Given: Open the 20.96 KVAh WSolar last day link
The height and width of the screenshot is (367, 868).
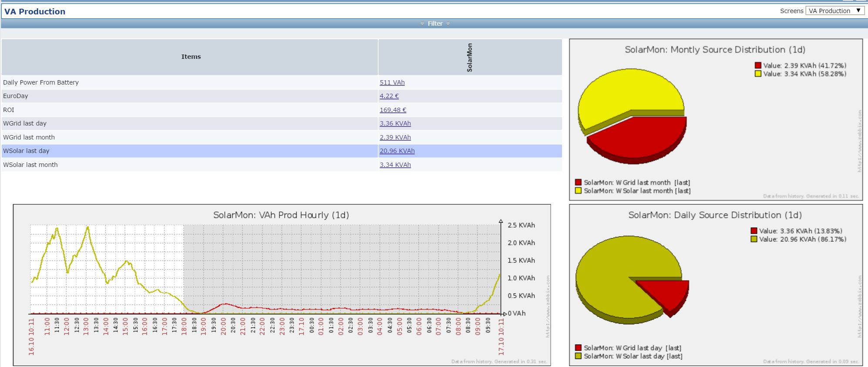Looking at the screenshot, I should tap(397, 151).
